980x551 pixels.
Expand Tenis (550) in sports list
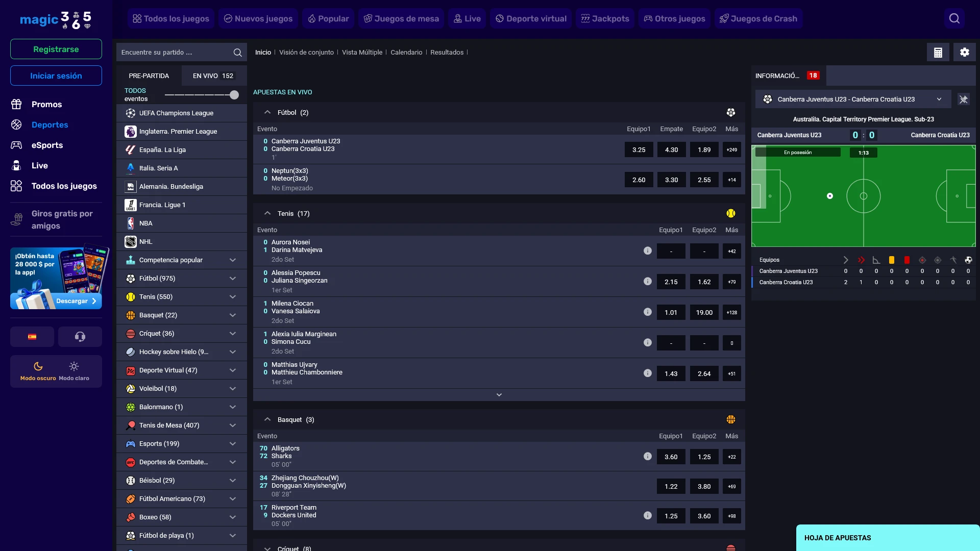point(233,297)
